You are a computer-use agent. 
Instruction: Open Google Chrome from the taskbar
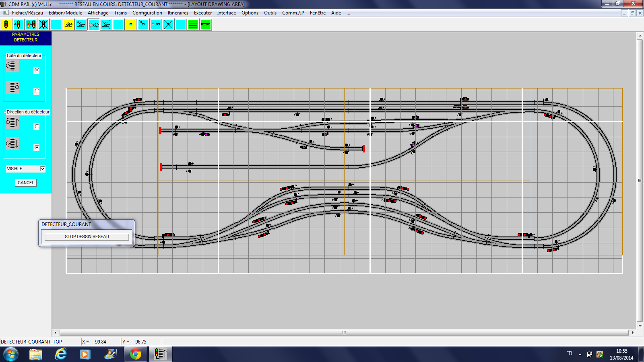(x=136, y=354)
